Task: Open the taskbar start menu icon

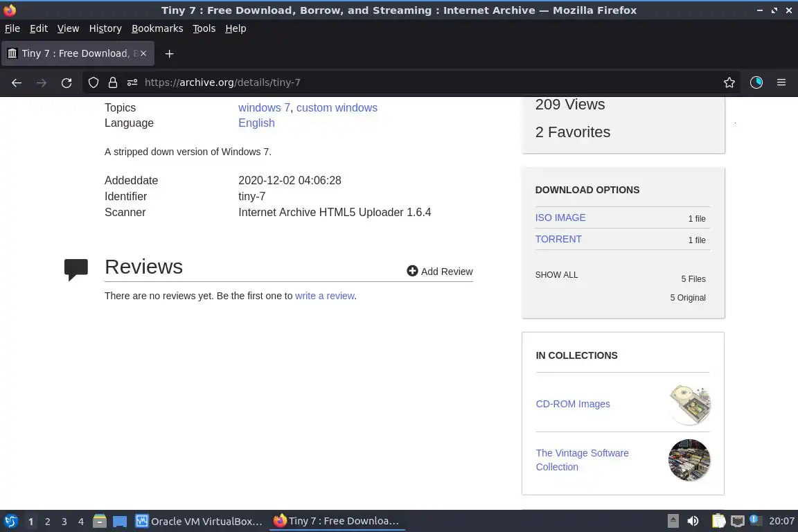Action: [x=10, y=522]
